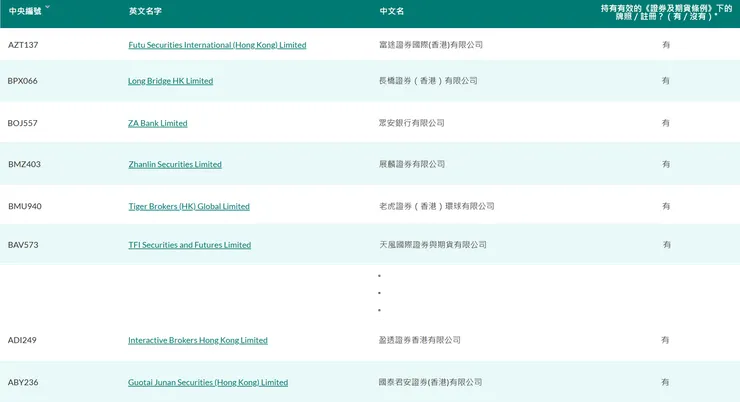
Task: Select central number ABY236
Action: click(23, 382)
